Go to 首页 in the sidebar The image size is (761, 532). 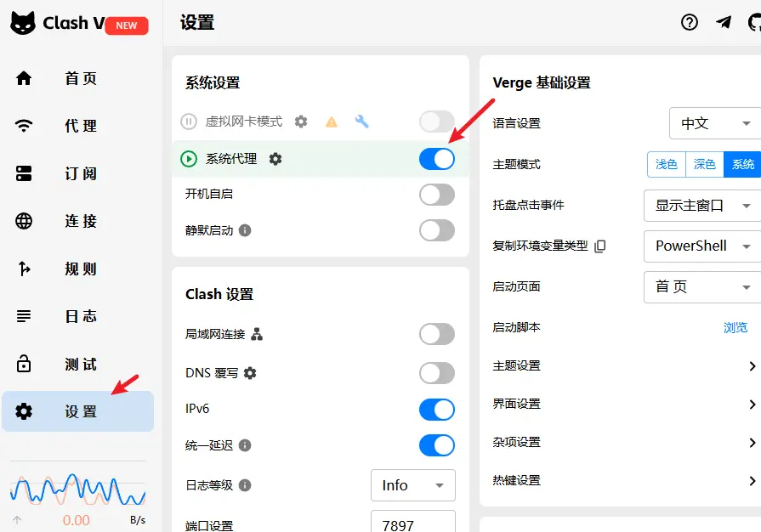point(77,78)
